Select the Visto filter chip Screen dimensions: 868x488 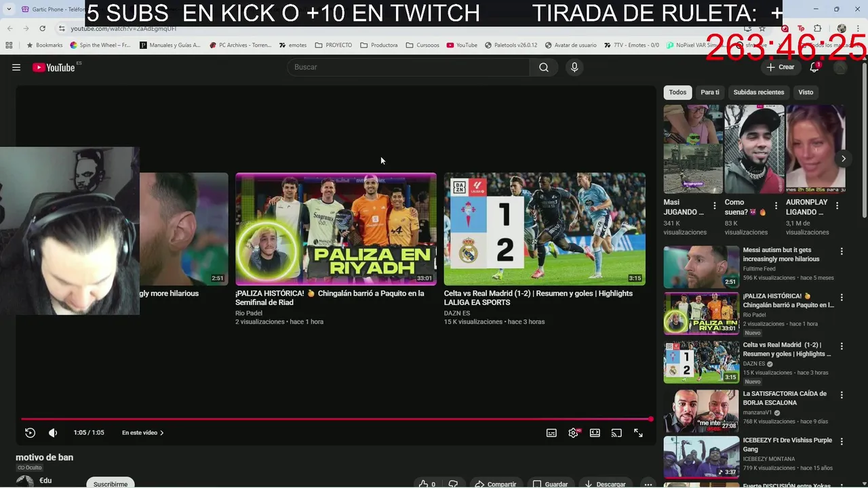pos(806,92)
